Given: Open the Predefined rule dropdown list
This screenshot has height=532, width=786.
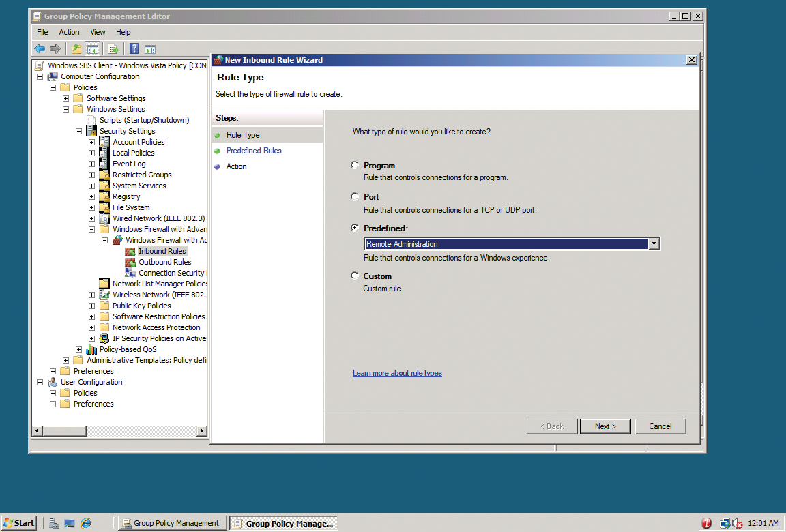Looking at the screenshot, I should point(654,243).
